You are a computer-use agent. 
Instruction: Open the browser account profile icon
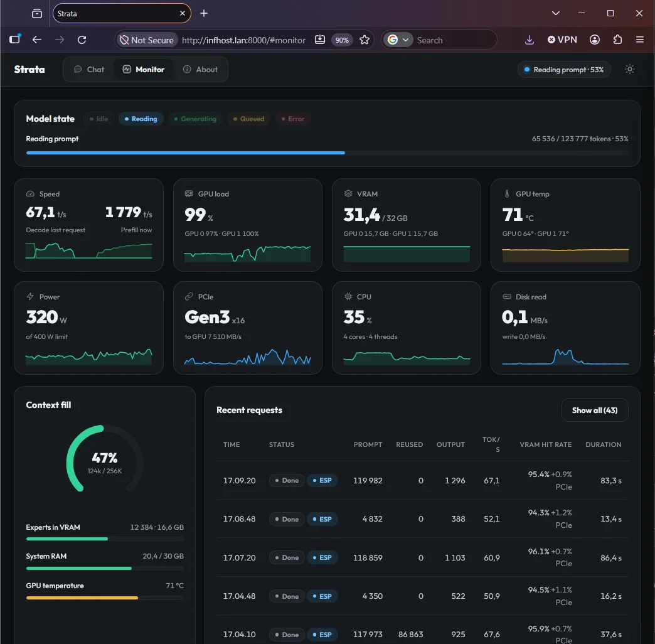tap(594, 40)
